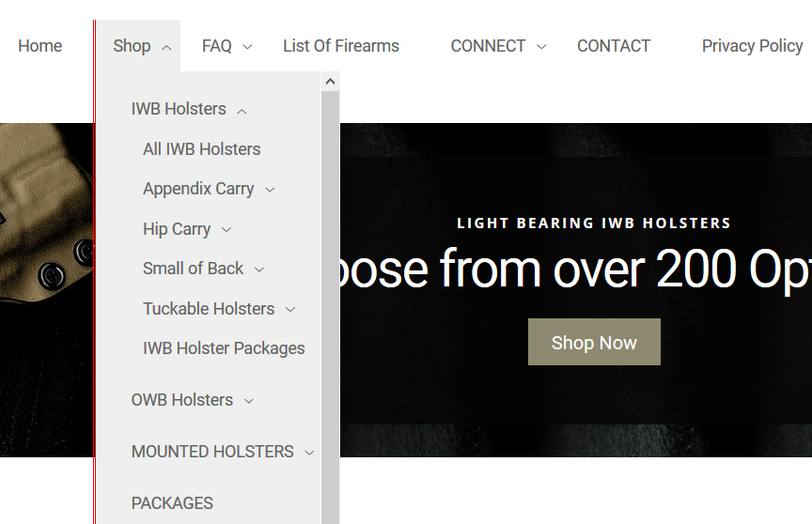The width and height of the screenshot is (812, 524).
Task: Click the scrollbar up arrow in menu
Action: pos(330,82)
